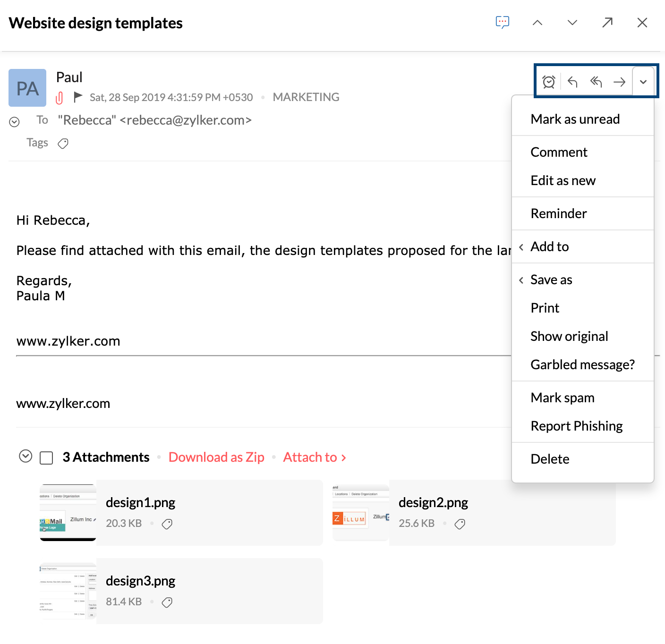Click the tag icon for design1.png

(x=167, y=524)
